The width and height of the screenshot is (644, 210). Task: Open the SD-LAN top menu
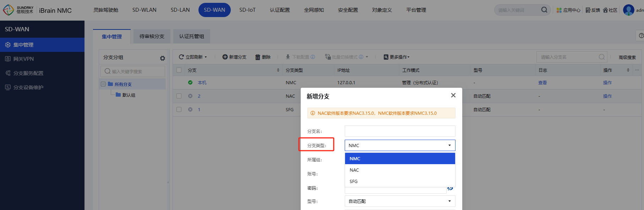click(x=180, y=10)
